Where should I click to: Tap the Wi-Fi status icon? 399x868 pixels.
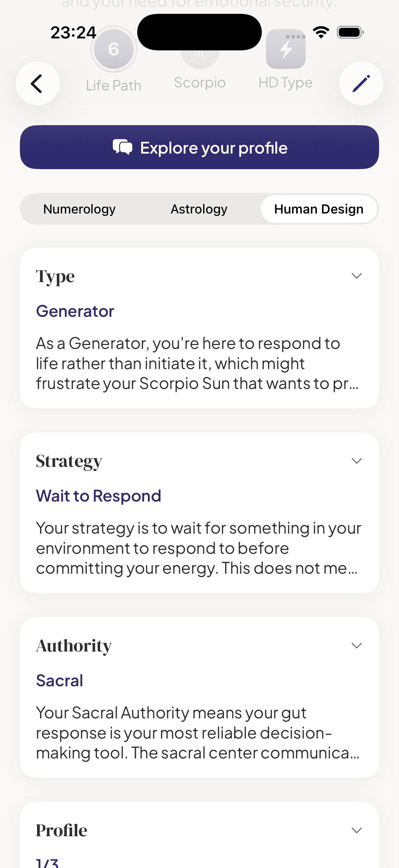(x=321, y=32)
